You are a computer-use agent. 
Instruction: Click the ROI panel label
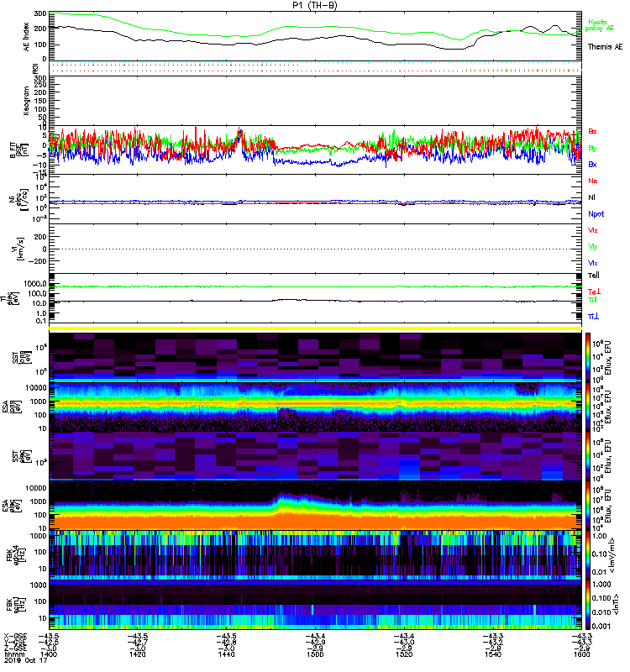35,68
